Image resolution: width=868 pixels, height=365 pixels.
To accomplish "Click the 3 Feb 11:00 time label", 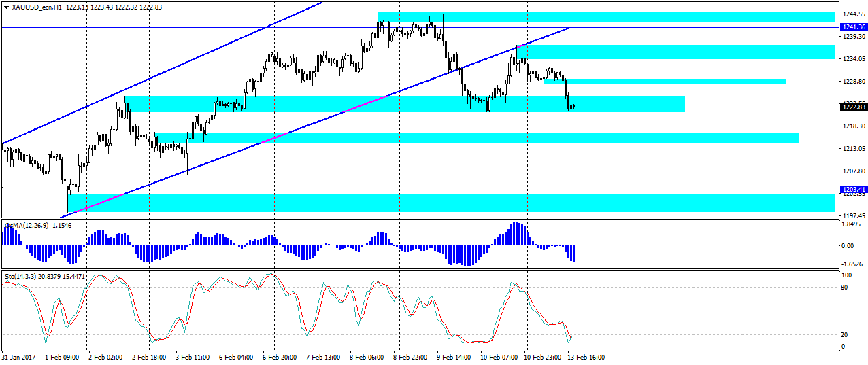I will pos(191,357).
